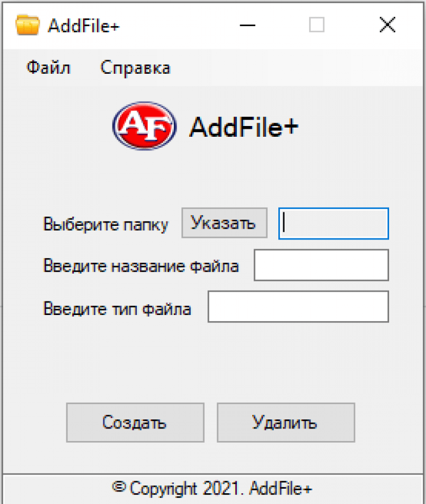Open the Справка menu
The image size is (426, 504).
coord(135,68)
